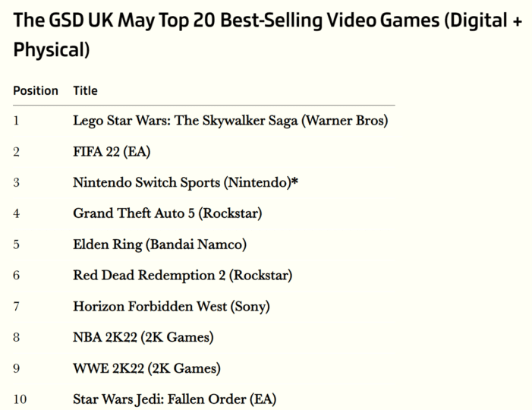
Task: Click position number 5 in the table
Action: pyautogui.click(x=16, y=244)
